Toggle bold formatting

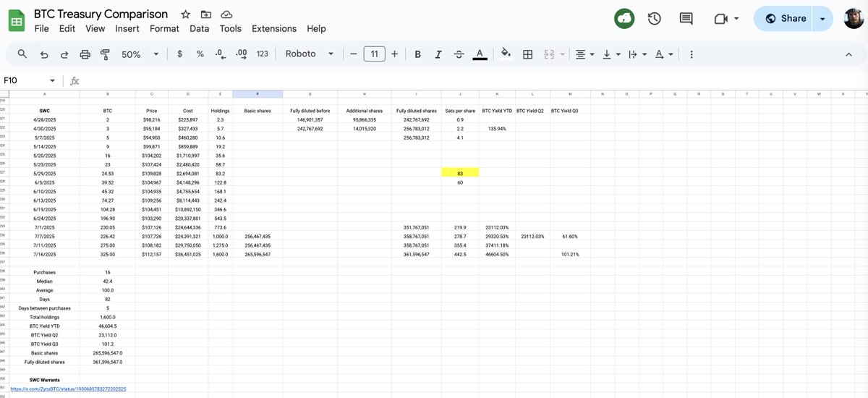tap(417, 54)
